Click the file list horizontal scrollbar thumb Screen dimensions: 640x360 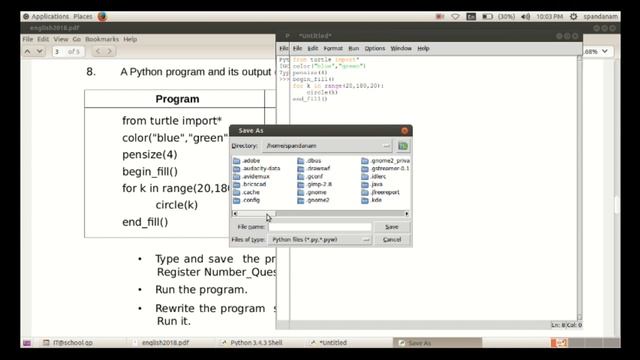(257, 213)
